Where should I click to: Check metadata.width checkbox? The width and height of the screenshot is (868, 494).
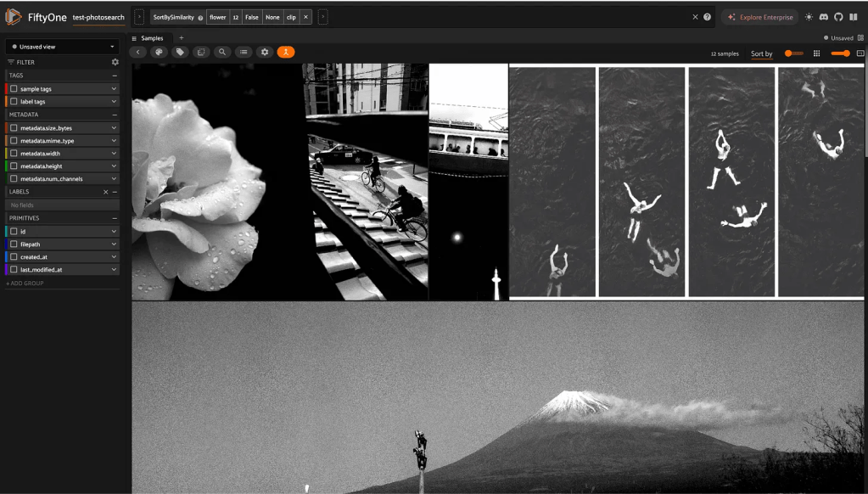[14, 154]
